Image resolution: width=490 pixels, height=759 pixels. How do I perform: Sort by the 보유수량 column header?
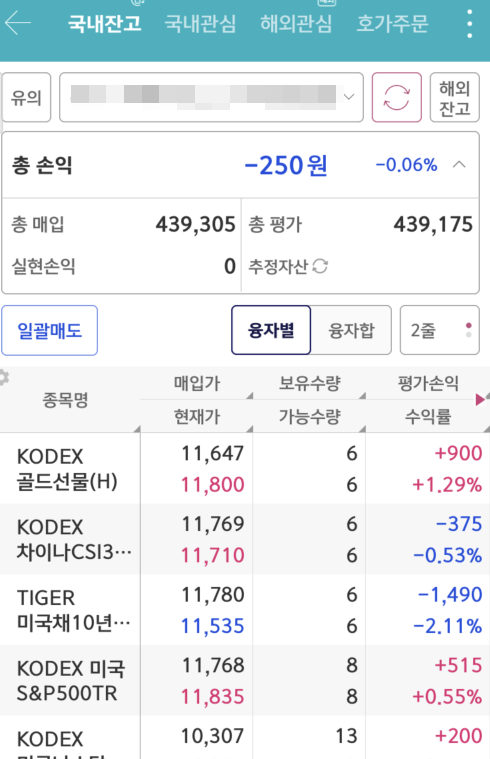click(x=309, y=383)
